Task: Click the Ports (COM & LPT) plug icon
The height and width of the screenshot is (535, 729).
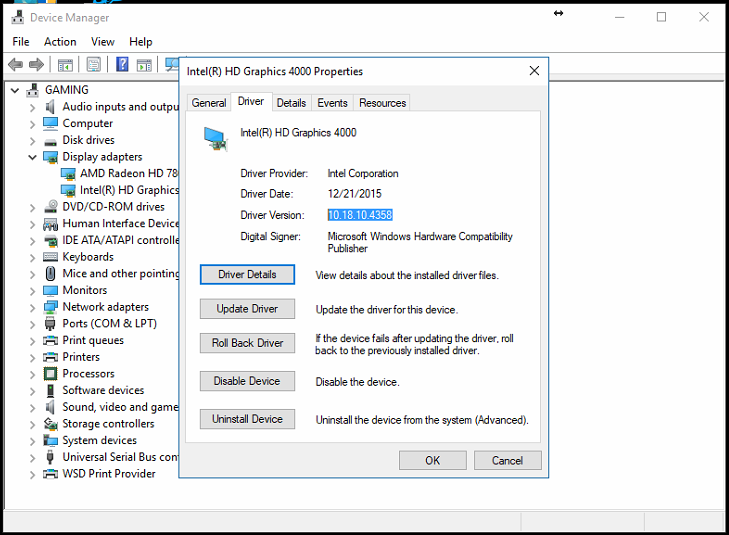Action: [x=50, y=323]
